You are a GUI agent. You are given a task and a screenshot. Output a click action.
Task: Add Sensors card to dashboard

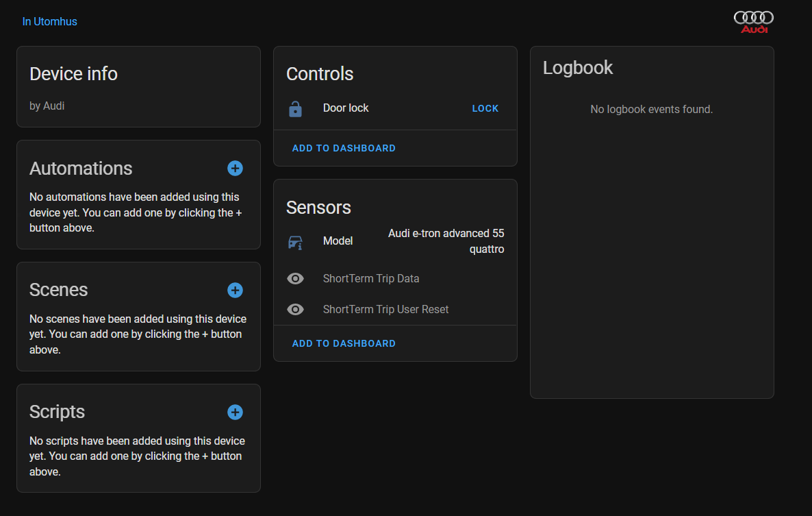pyautogui.click(x=344, y=343)
